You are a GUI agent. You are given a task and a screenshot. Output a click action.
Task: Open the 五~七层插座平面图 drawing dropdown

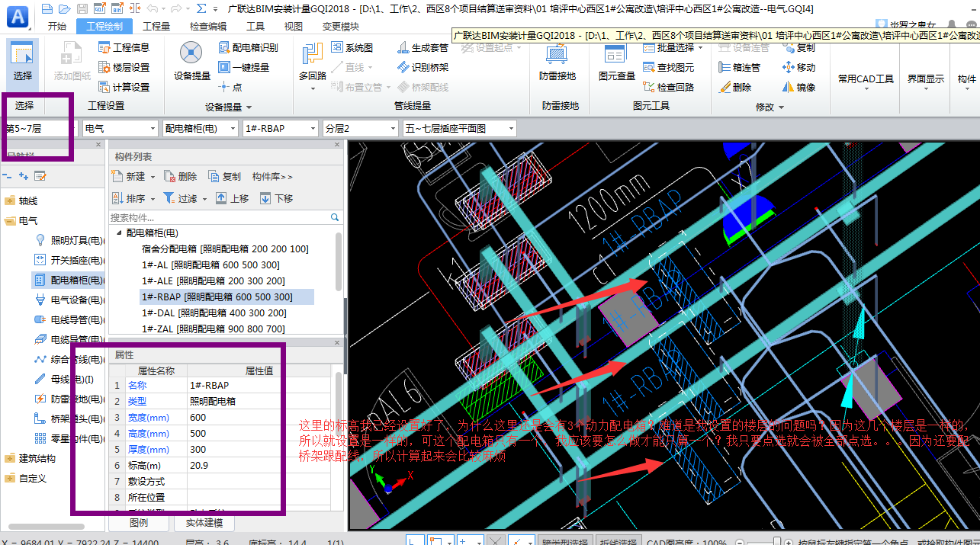coord(460,128)
